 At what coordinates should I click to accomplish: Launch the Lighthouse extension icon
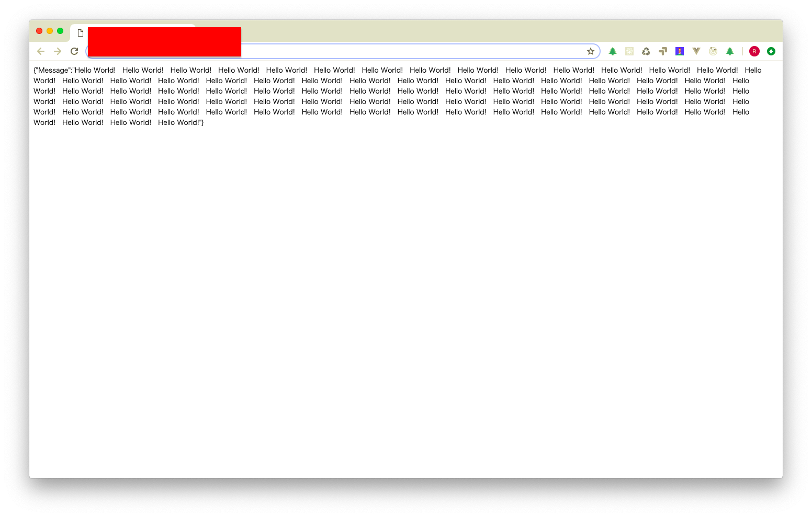tap(680, 51)
